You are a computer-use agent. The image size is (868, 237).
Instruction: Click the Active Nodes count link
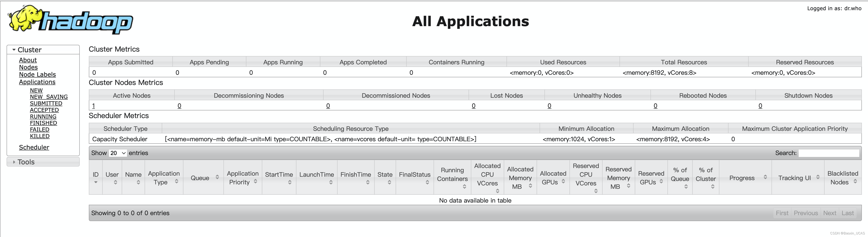tap(94, 106)
